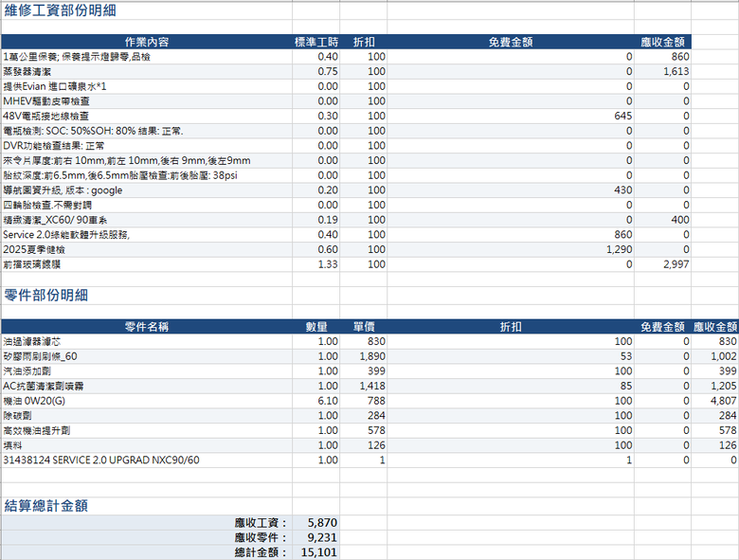Click the 免費金額 header in labor table
739x560 pixels.
tap(511, 42)
